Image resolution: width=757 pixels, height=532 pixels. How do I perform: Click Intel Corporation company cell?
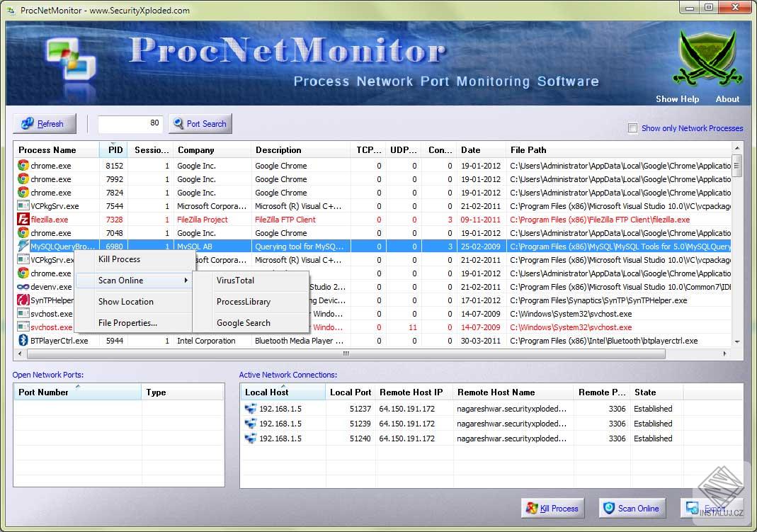tap(206, 341)
